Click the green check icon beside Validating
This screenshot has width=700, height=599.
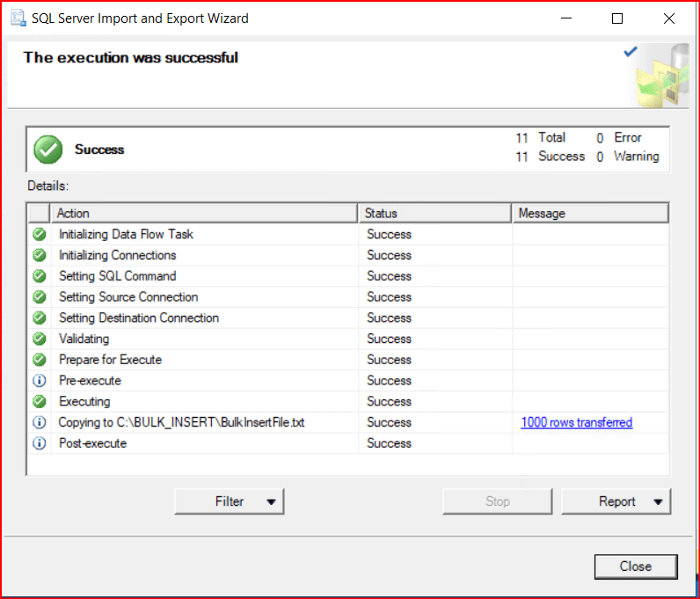click(x=40, y=340)
